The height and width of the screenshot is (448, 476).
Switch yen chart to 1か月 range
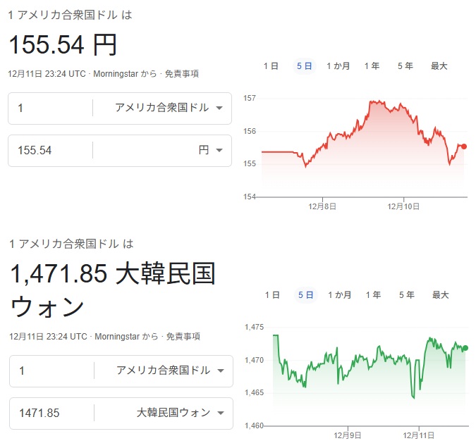(338, 66)
